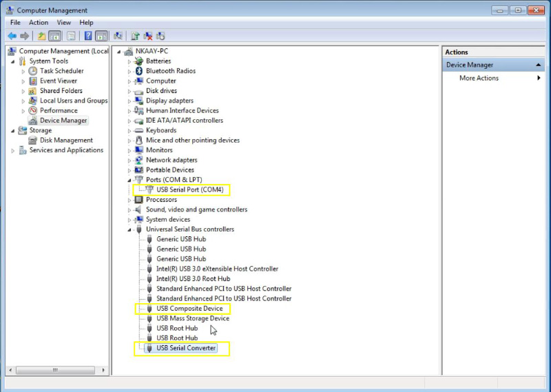Collapse the Ports (COM & LPT) node
551x392 pixels.
[129, 180]
